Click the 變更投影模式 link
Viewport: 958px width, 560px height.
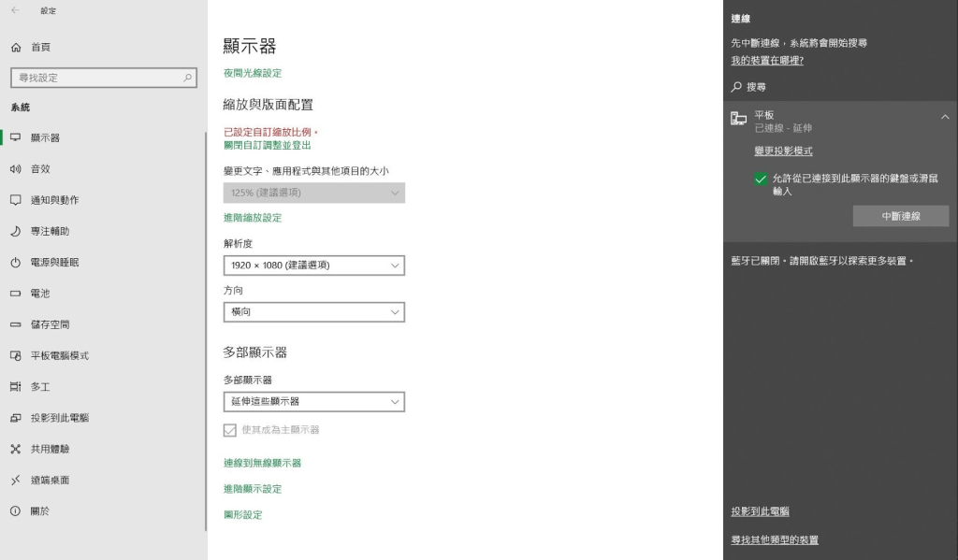[783, 151]
